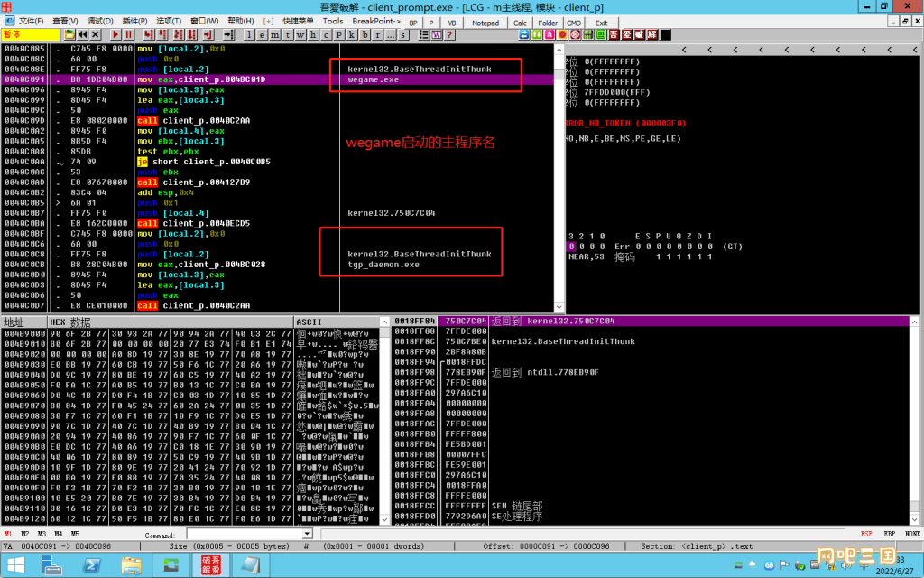Image resolution: width=924 pixels, height=578 pixels.
Task: Execute till return using toolbar icon
Action: tap(208, 35)
